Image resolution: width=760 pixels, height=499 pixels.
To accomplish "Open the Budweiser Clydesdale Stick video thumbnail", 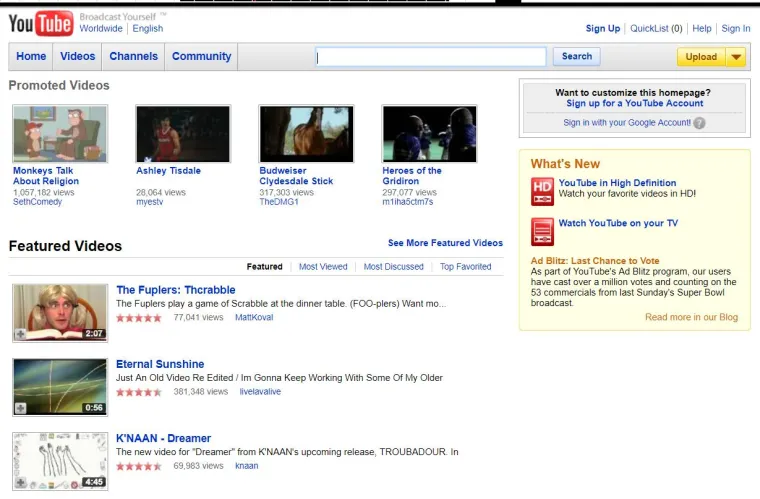I will [305, 134].
